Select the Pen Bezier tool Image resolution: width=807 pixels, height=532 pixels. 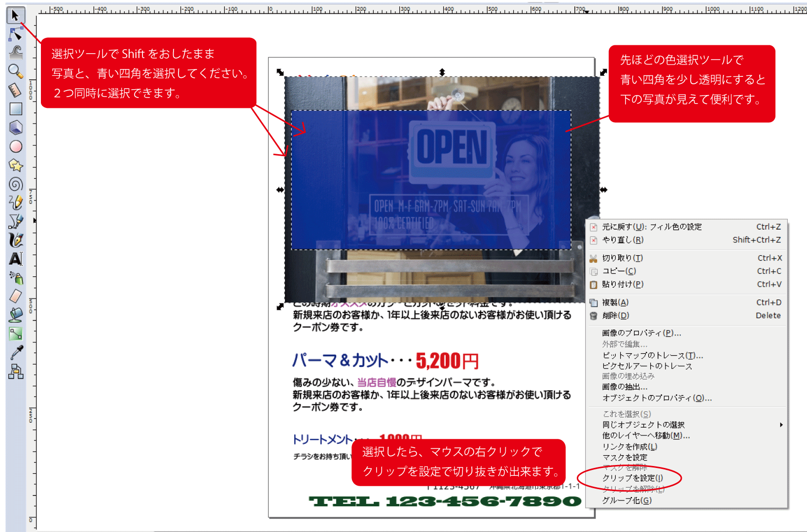coord(15,221)
